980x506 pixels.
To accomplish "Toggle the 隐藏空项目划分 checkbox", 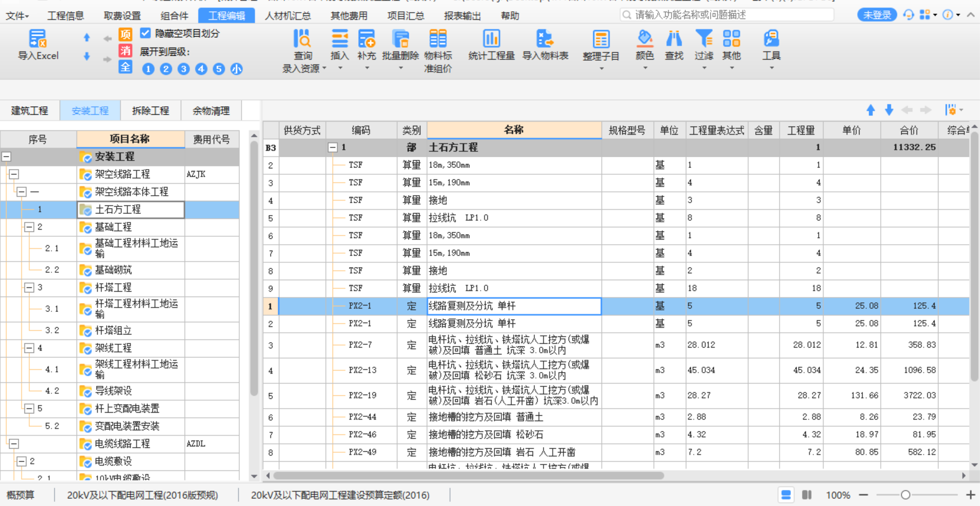I will pos(146,33).
